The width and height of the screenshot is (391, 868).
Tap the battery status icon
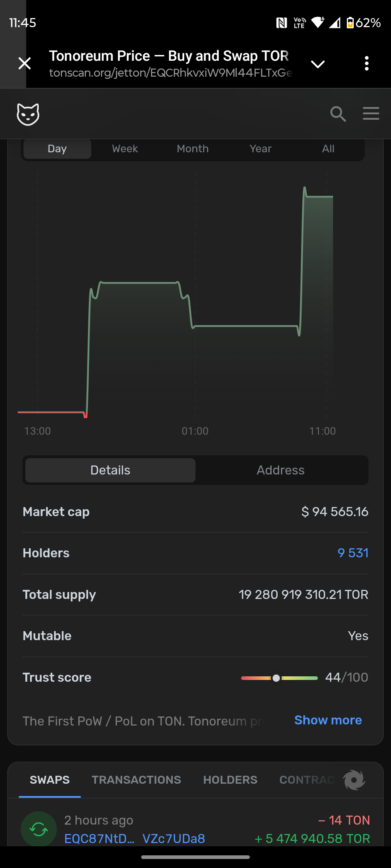pos(350,23)
